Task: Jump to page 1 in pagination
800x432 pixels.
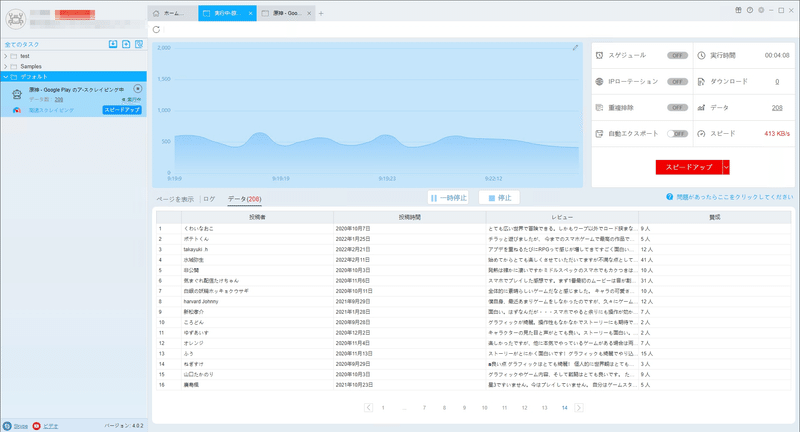Action: pos(383,408)
